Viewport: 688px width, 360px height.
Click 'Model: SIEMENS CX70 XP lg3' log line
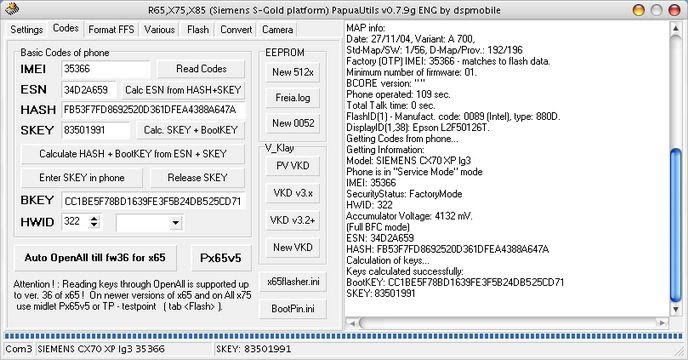tap(408, 161)
